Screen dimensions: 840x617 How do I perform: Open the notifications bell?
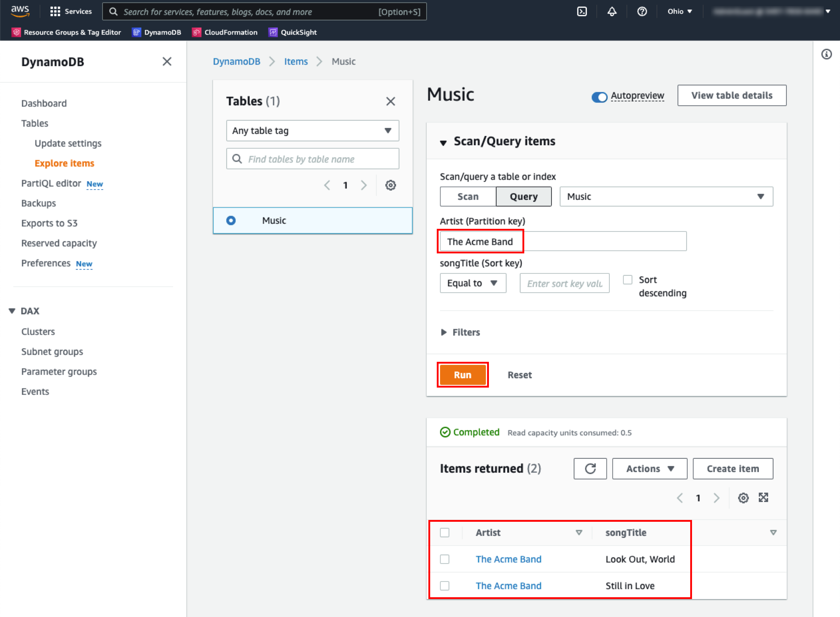coord(612,12)
